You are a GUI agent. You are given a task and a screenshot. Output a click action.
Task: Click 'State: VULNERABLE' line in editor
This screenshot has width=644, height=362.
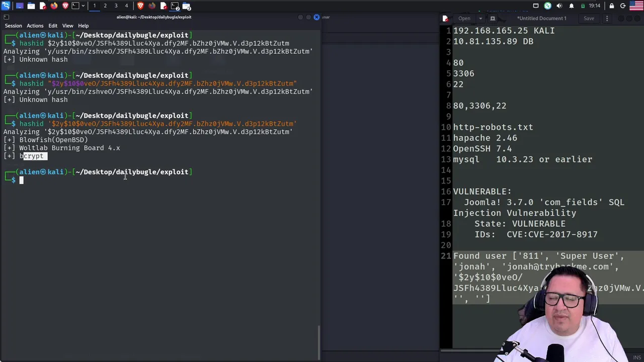520,224
